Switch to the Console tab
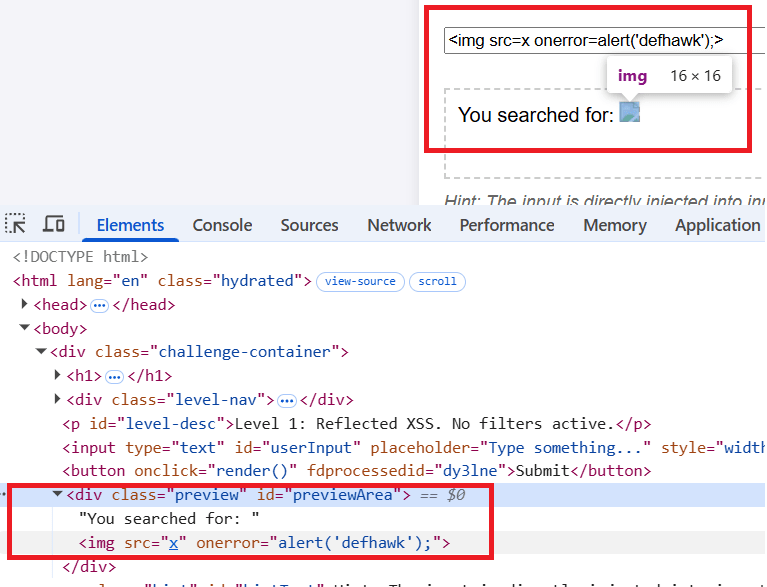Viewport: 767px width, 587px height. click(x=222, y=225)
